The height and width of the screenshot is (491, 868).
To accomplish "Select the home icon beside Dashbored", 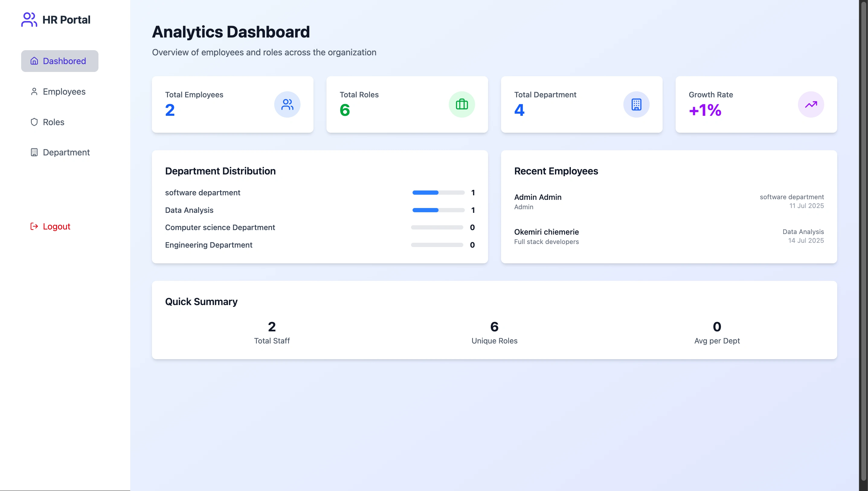I will point(34,61).
